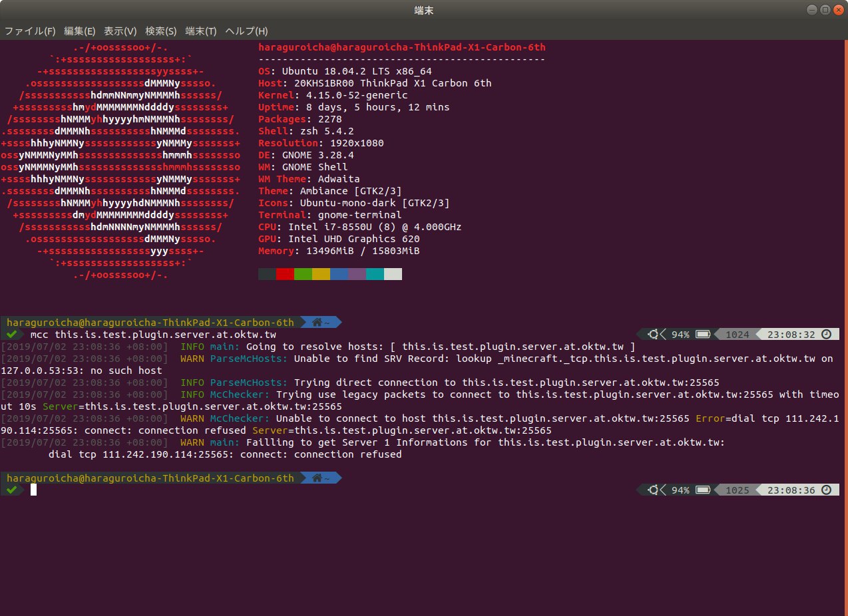Open the 端末(T) menu
848x616 pixels.
coord(200,31)
